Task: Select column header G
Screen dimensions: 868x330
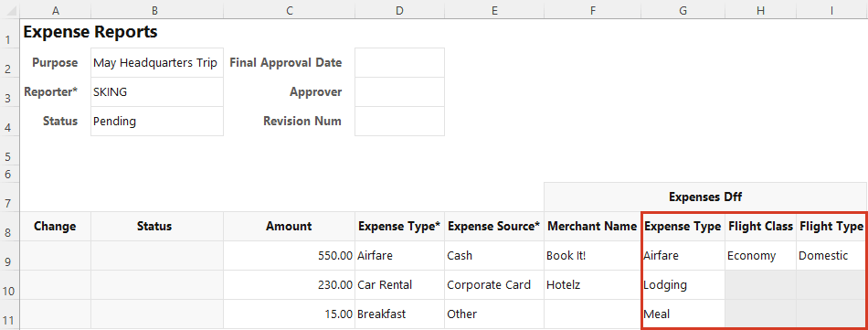Action: (x=683, y=10)
